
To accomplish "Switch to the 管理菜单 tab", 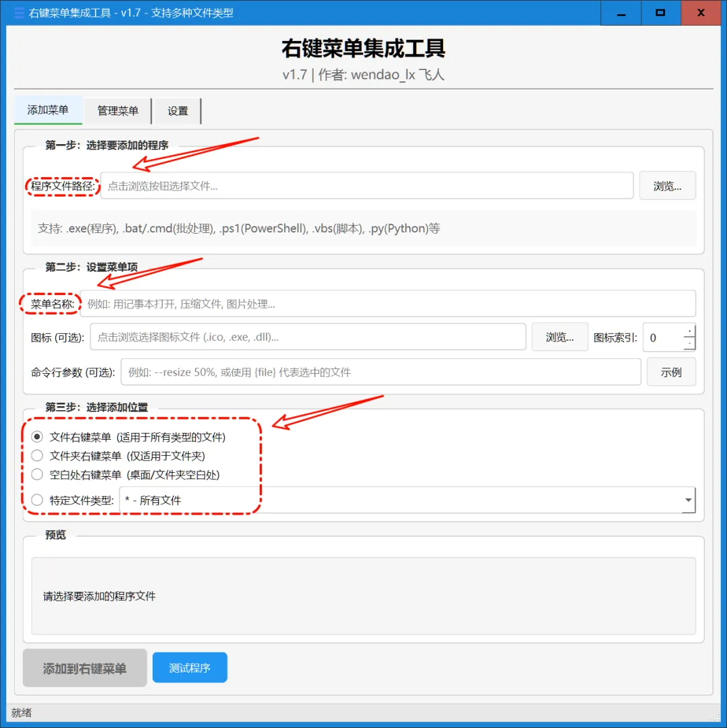I will (x=117, y=111).
